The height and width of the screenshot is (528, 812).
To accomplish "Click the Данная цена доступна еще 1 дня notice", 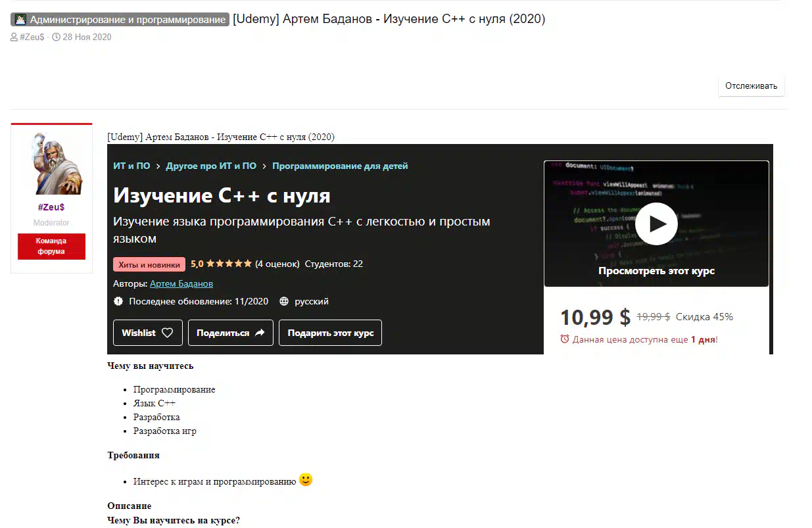I will point(645,340).
